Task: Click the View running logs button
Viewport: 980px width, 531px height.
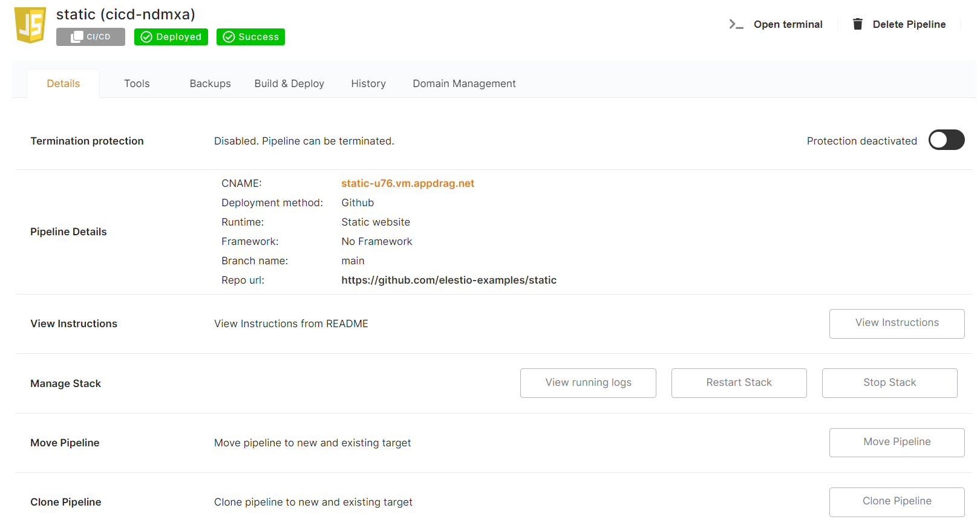Action: (588, 383)
